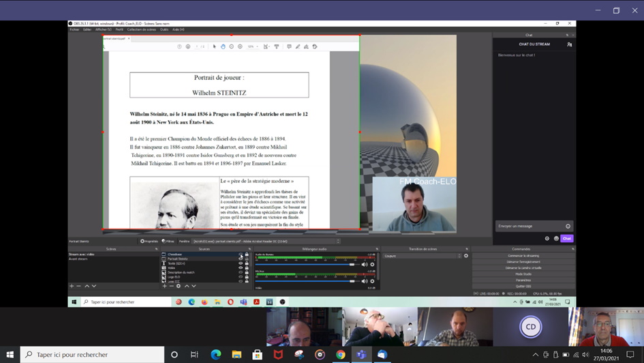Click Commencer le streaming button

[523, 256]
